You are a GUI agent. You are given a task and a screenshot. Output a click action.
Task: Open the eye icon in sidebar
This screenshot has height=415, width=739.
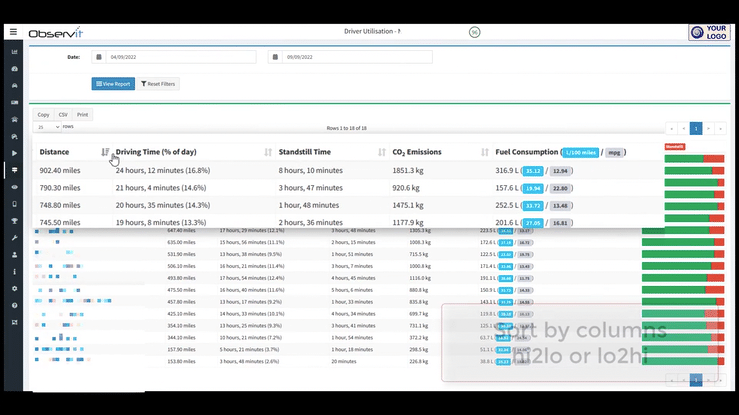[x=14, y=187]
